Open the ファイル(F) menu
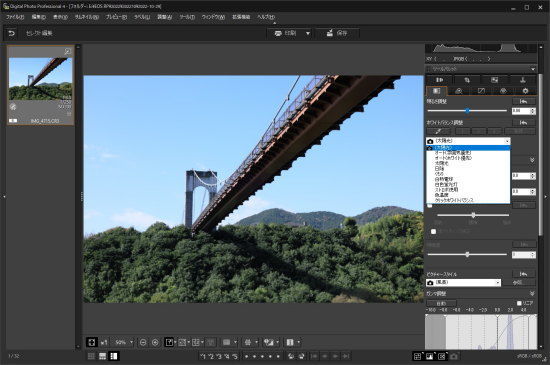The width and height of the screenshot is (550, 365). pos(15,17)
